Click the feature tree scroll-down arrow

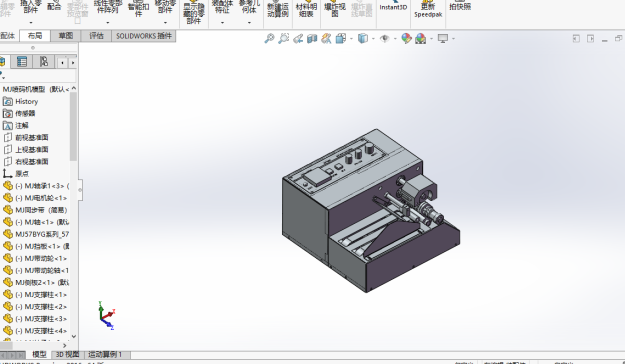tap(73, 336)
